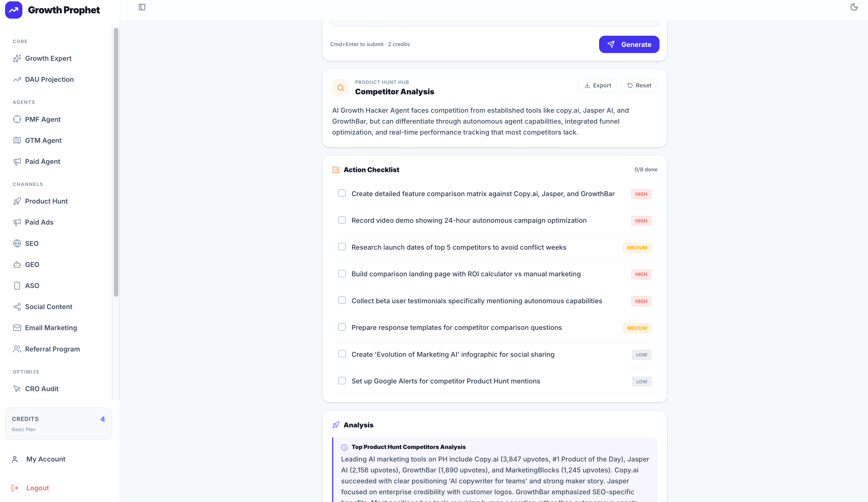Collapse the sidebar with the panel toggle

point(142,7)
